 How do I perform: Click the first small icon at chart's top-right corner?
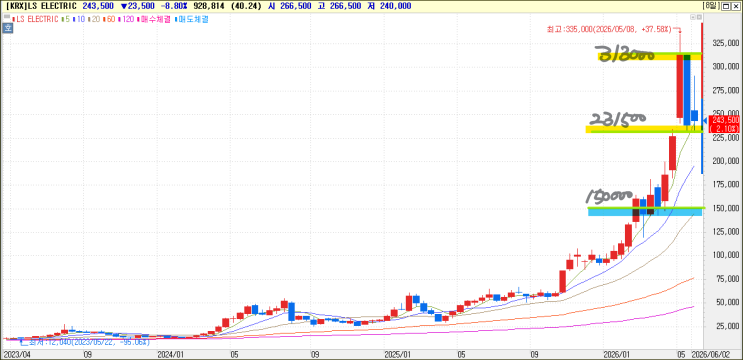(693, 17)
